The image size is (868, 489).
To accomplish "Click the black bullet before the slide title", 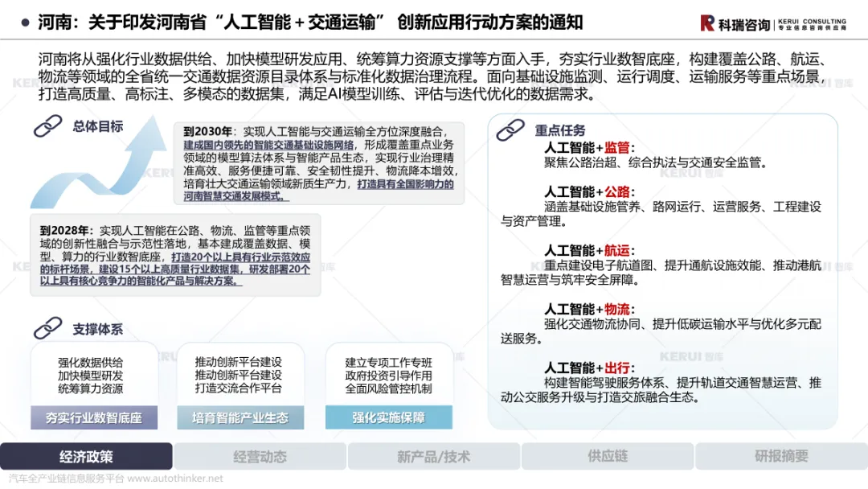I will tap(25, 23).
